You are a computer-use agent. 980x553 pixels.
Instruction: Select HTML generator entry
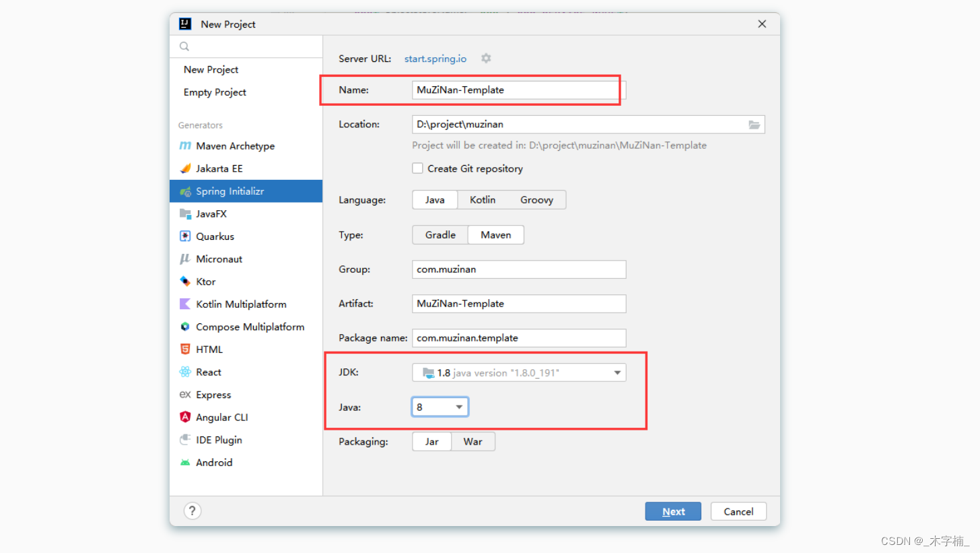(246, 349)
